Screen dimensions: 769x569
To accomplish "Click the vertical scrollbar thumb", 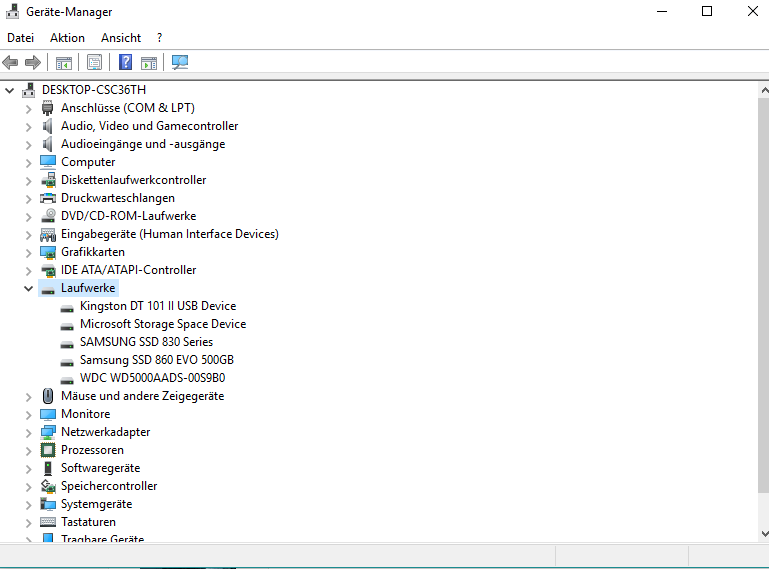I will 764,295.
